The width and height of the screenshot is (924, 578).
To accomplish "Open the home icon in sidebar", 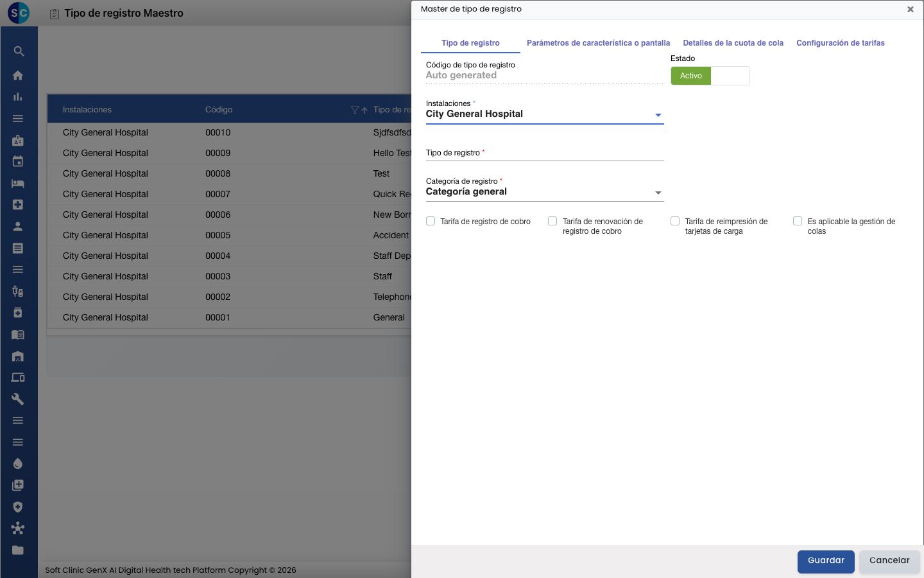I will click(18, 75).
